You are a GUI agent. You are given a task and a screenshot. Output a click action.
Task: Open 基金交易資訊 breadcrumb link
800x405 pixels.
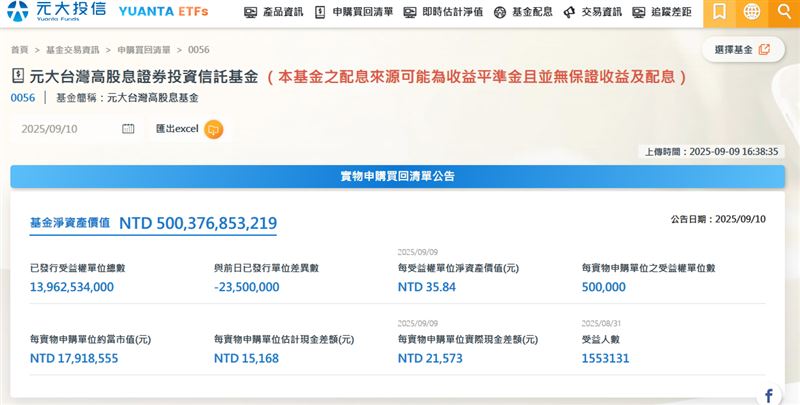(72, 49)
